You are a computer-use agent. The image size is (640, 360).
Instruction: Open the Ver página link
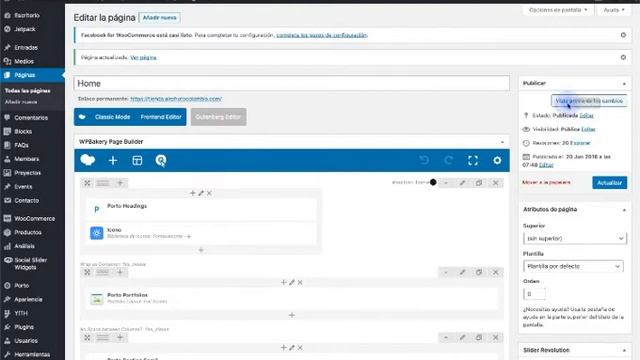click(143, 58)
